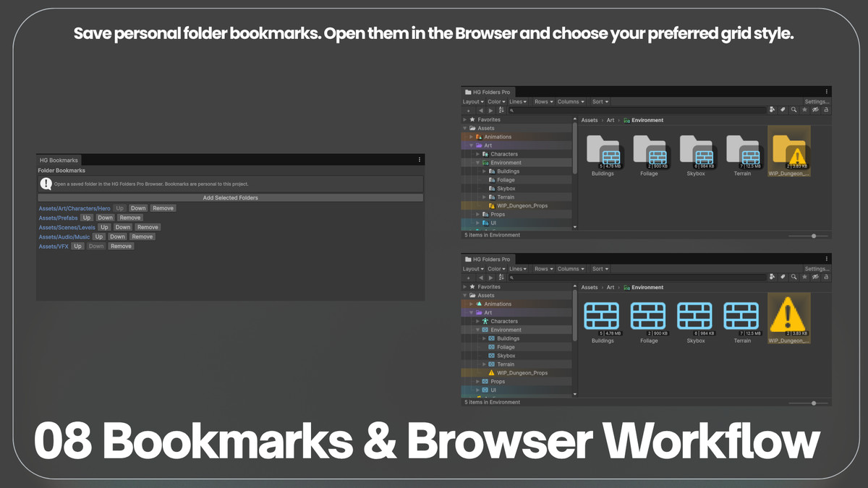Open the three-dot menu of HG Bookmarks panel

(x=420, y=160)
